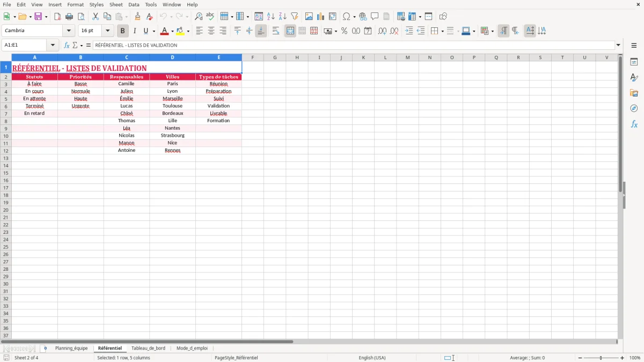Open the Draw functions shapes icon

point(443,17)
